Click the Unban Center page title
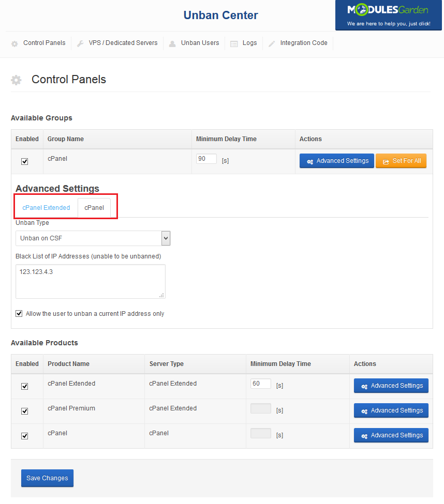This screenshot has height=504, width=444. pos(221,15)
